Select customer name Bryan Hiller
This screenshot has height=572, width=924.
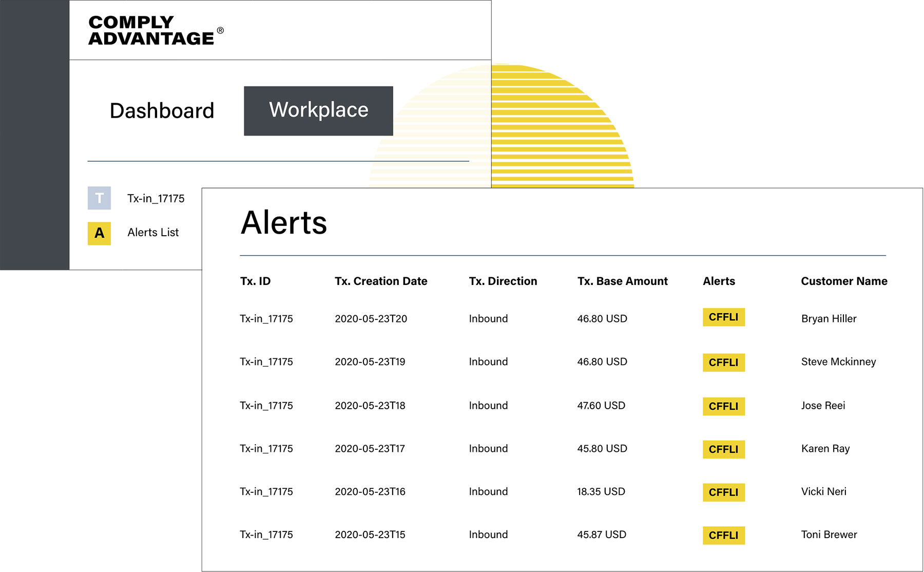[x=829, y=319]
